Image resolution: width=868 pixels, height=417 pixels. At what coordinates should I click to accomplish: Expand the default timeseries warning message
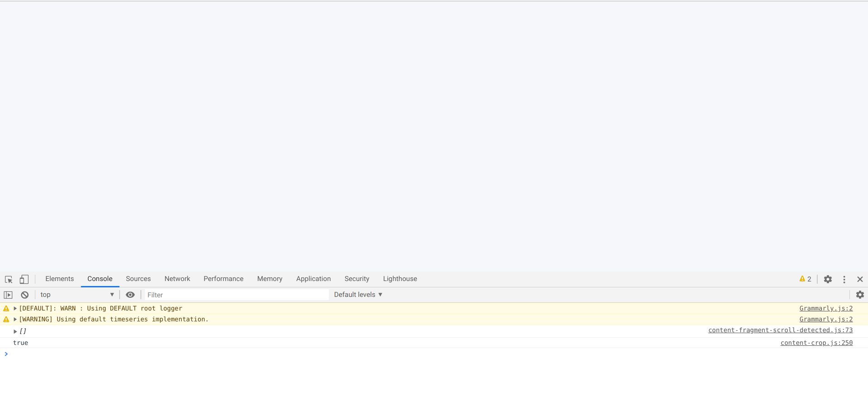15,320
